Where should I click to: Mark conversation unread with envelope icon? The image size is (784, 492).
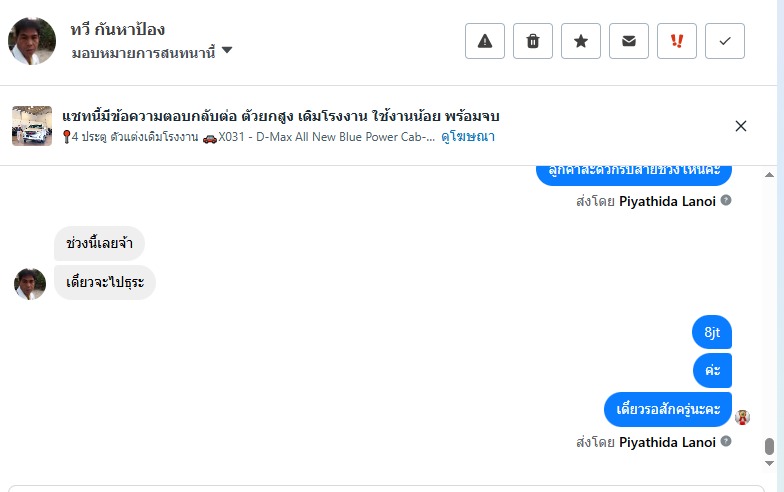pyautogui.click(x=629, y=41)
